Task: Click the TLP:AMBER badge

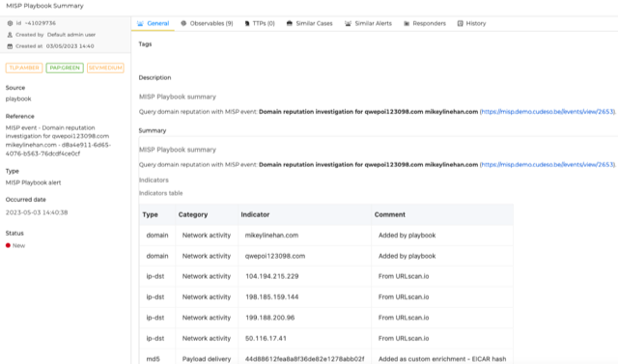Action: pos(24,68)
